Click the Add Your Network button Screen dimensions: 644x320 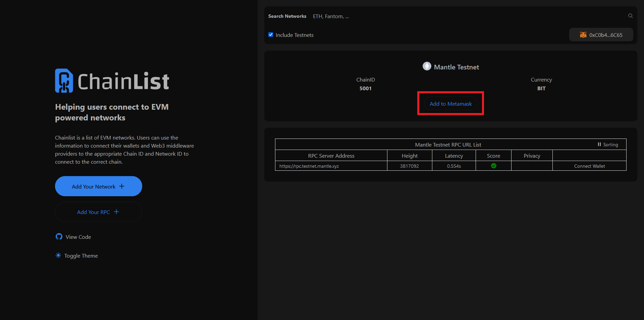pyautogui.click(x=98, y=186)
